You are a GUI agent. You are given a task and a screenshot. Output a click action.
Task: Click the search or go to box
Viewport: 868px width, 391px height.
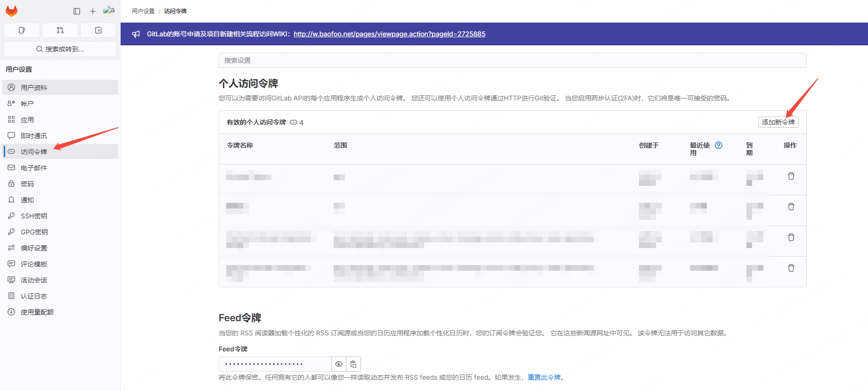coord(60,49)
